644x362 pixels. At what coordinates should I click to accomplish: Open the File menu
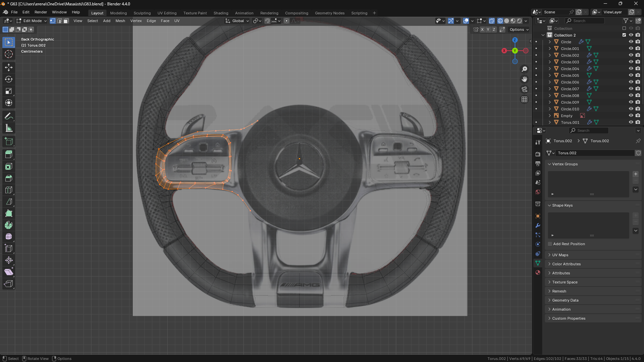click(x=14, y=12)
